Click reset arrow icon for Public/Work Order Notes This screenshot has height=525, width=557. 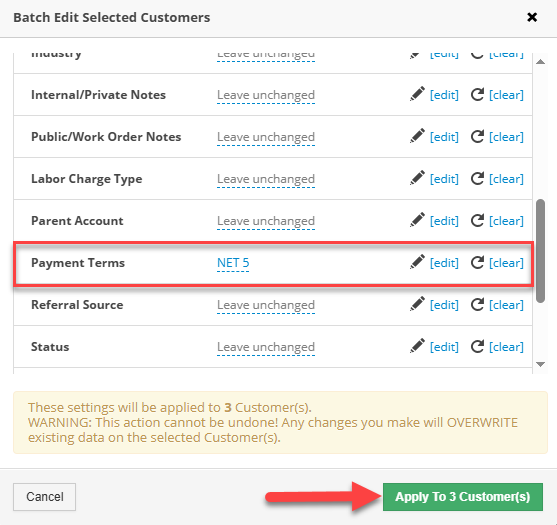tap(477, 136)
